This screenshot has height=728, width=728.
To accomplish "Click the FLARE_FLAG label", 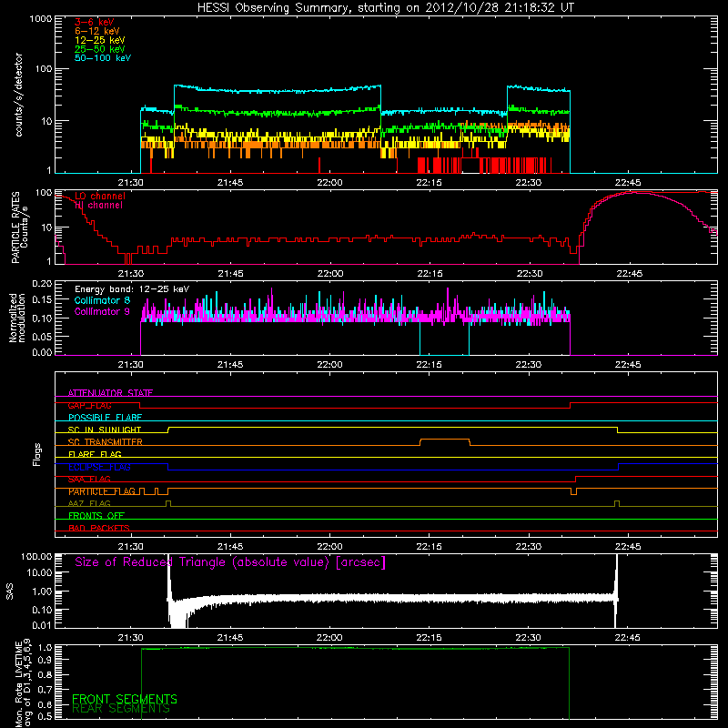I will pyautogui.click(x=95, y=454).
